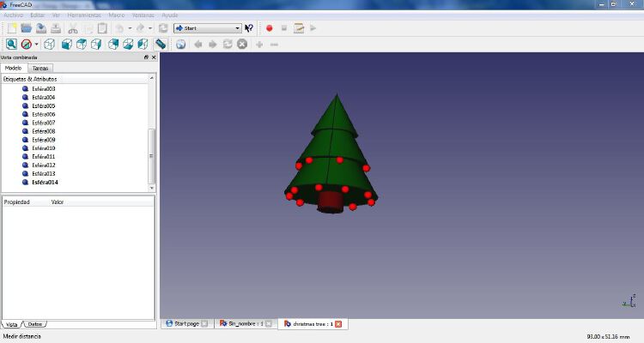Open the Herramientas menu
Image resolution: width=644 pixels, height=343 pixels.
click(x=84, y=15)
